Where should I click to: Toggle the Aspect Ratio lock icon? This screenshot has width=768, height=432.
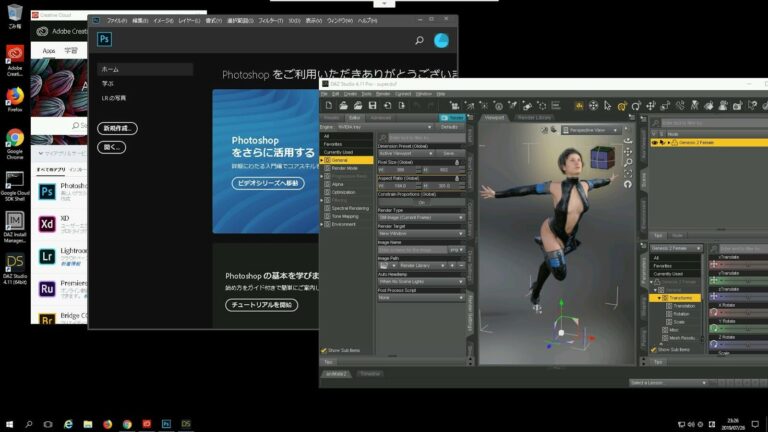coord(457,178)
